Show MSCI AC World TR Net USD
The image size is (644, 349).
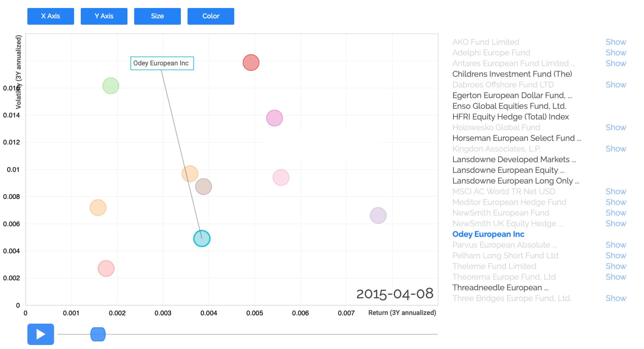[x=616, y=192]
